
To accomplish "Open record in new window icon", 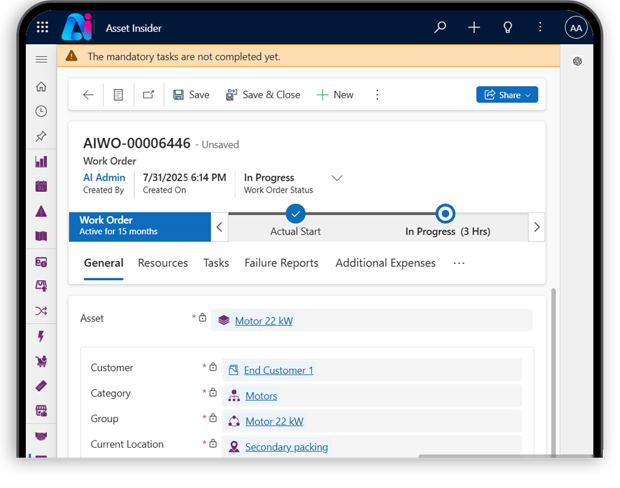I will click(149, 95).
